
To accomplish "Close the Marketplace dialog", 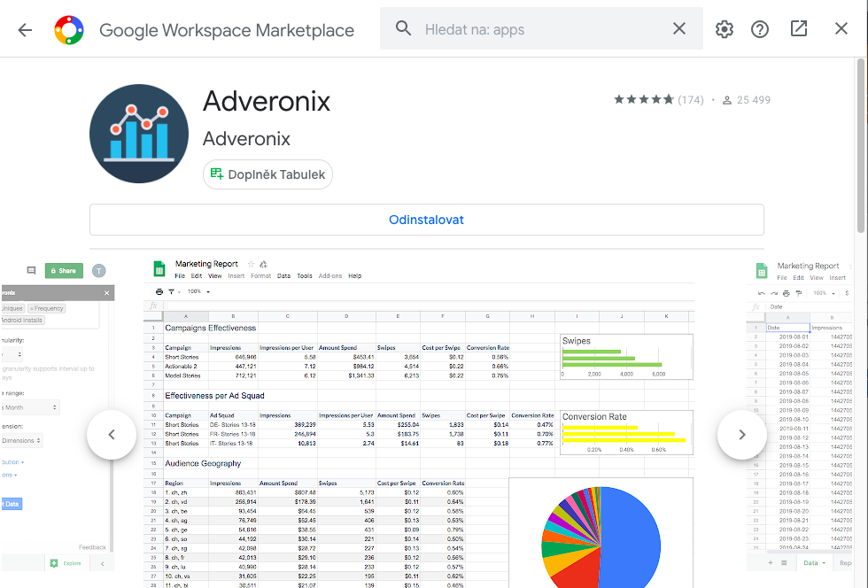I will pyautogui.click(x=841, y=28).
